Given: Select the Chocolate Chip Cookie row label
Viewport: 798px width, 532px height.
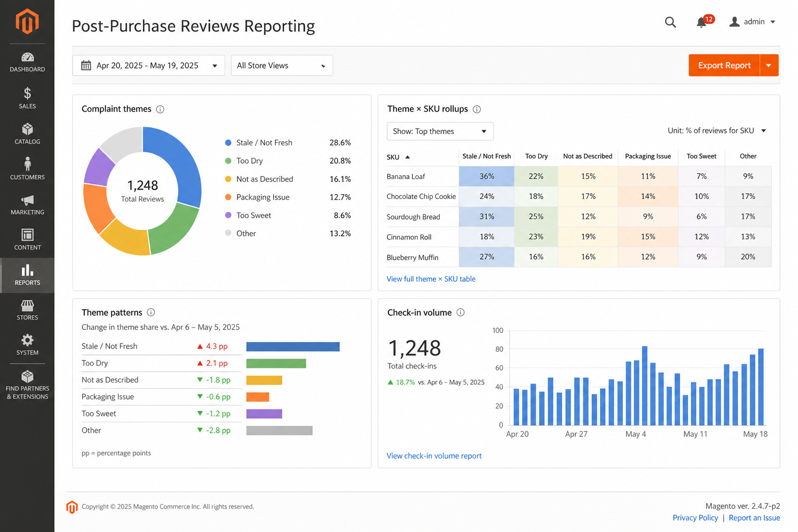Looking at the screenshot, I should pyautogui.click(x=421, y=196).
